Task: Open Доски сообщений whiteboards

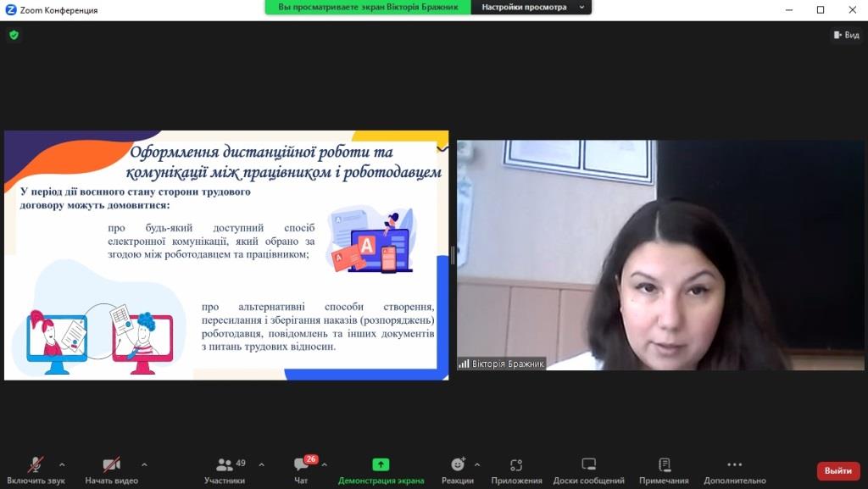Action: coord(588,470)
